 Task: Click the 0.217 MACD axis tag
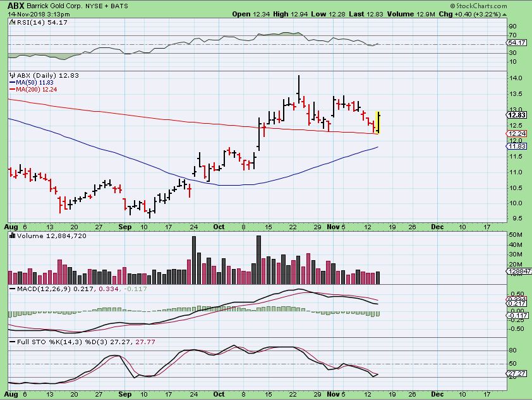517,304
